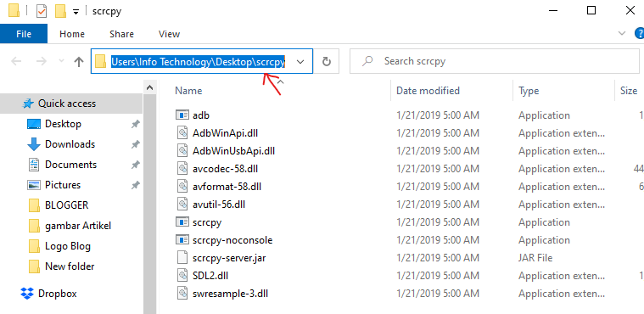
Task: Click the Dropbox logo icon in sidebar
Action: (x=27, y=294)
